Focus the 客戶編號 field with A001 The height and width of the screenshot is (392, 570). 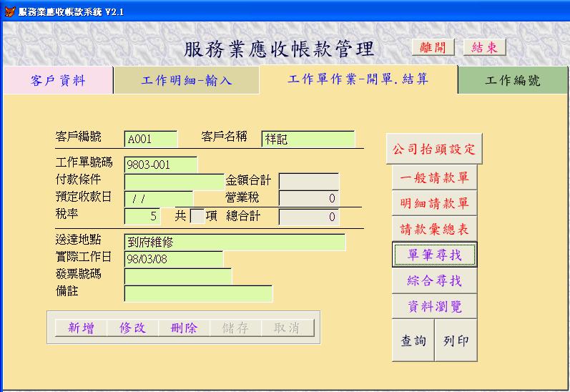(151, 139)
